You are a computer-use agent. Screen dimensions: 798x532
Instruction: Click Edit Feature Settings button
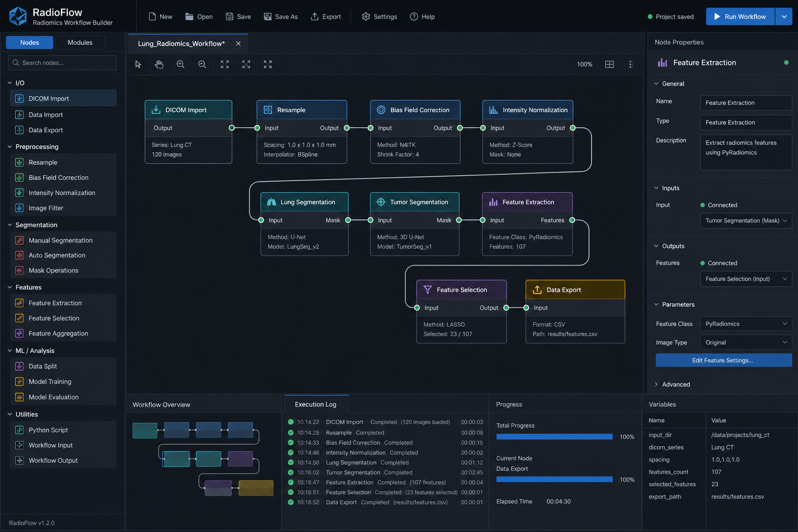723,361
